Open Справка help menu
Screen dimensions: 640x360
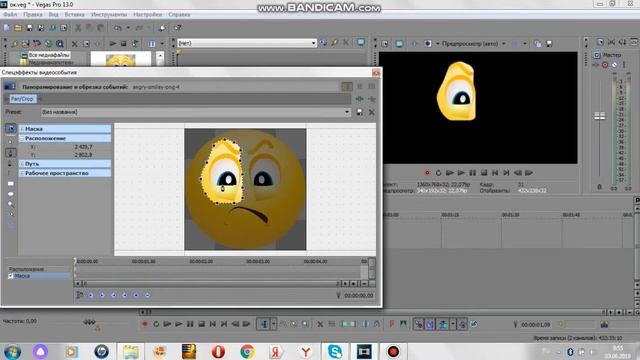click(x=179, y=14)
